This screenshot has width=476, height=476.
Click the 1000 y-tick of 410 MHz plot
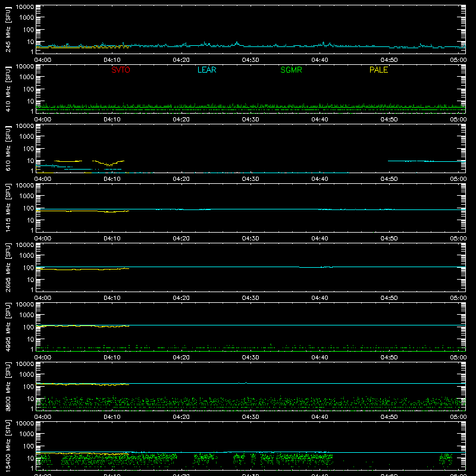click(26, 77)
